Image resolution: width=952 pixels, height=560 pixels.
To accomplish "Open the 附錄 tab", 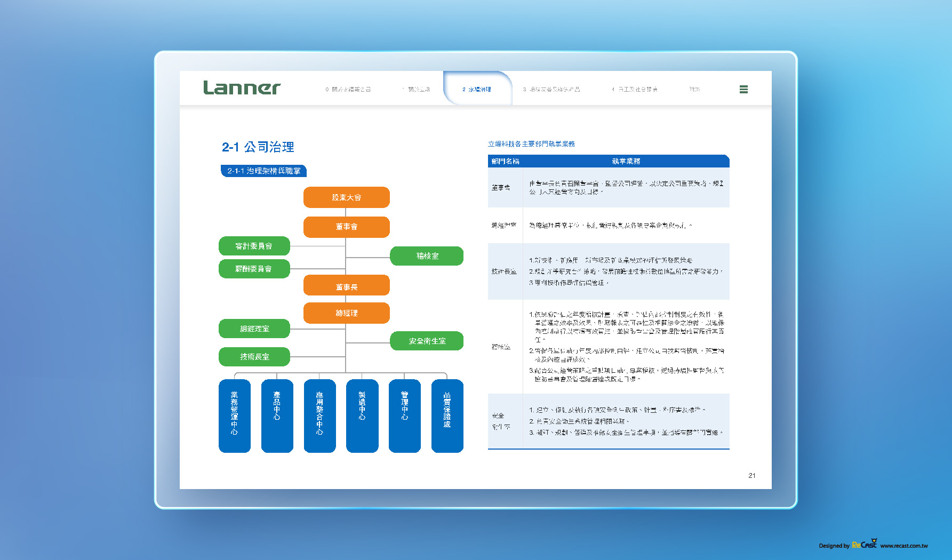I will [x=694, y=90].
